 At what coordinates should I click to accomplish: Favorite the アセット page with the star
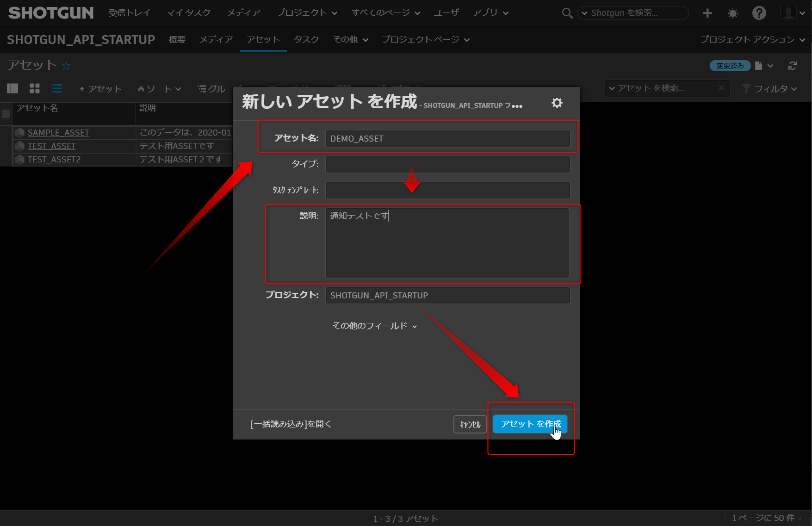click(66, 66)
